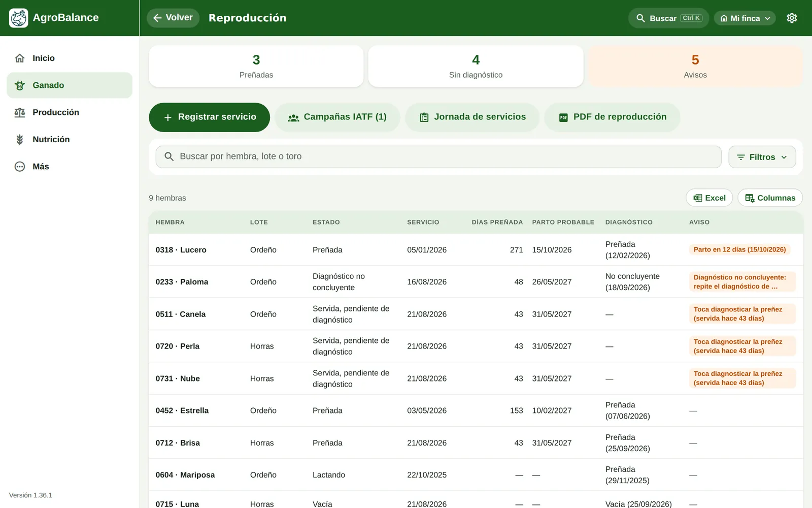This screenshot has height=508, width=812.
Task: Click the 9 hembras count label
Action: [167, 198]
